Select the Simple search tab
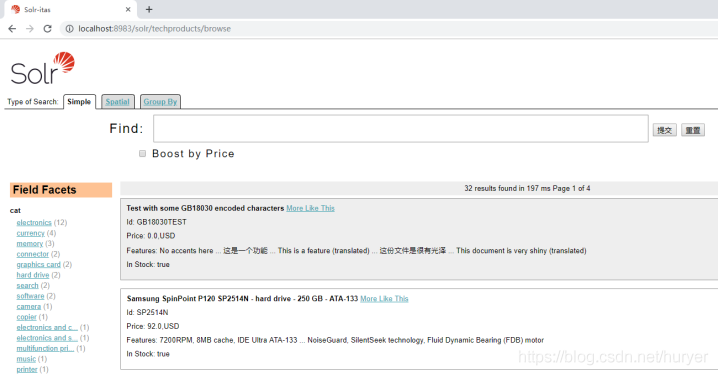The image size is (718, 375). tap(79, 102)
